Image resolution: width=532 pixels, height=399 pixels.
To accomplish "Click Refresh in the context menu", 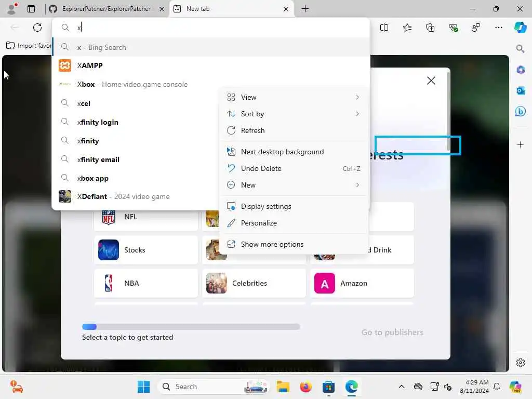I will coord(294,130).
